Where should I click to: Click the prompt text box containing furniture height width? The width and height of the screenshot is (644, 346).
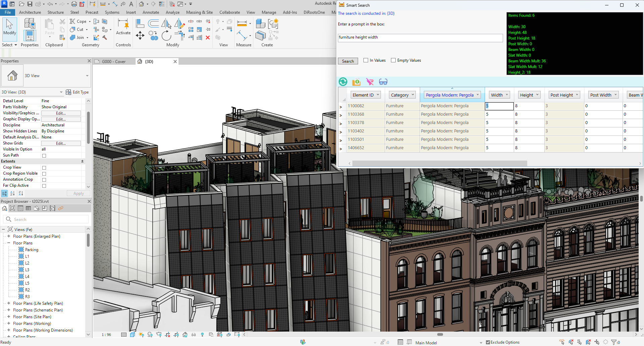pos(420,38)
